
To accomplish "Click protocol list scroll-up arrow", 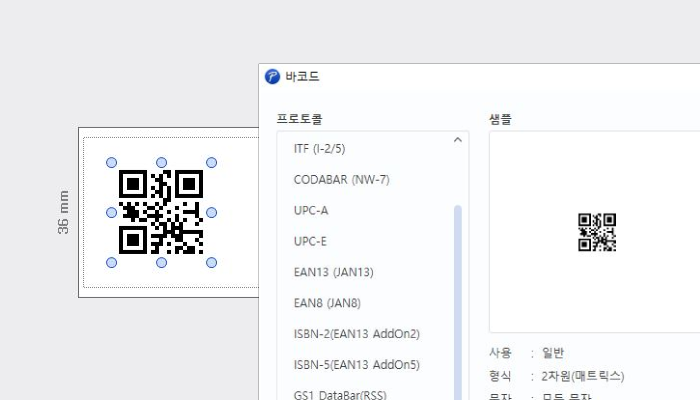I will tap(458, 140).
